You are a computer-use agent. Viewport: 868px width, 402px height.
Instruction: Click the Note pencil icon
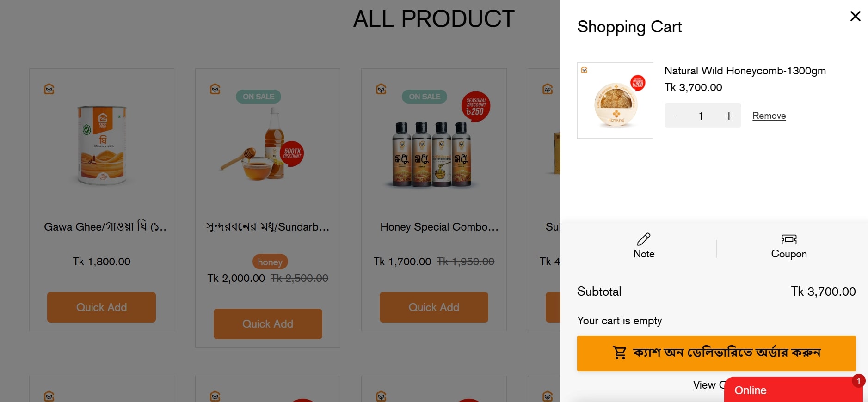click(643, 239)
